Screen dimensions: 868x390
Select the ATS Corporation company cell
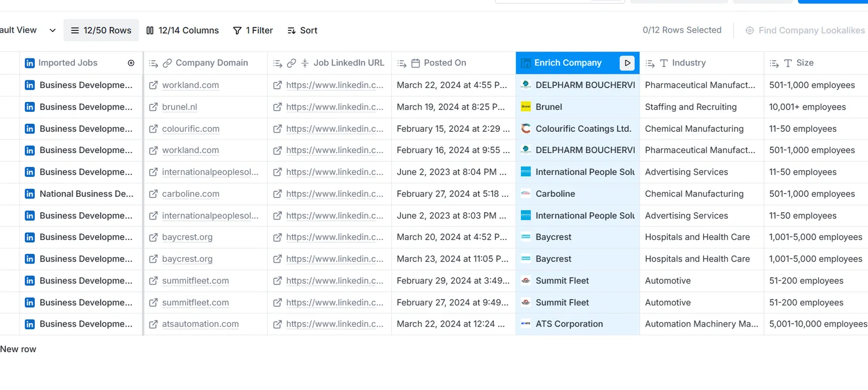[x=578, y=324]
